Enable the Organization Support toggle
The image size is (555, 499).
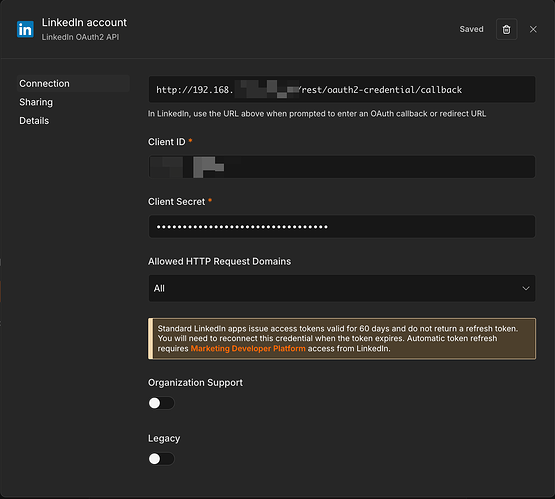coord(161,403)
